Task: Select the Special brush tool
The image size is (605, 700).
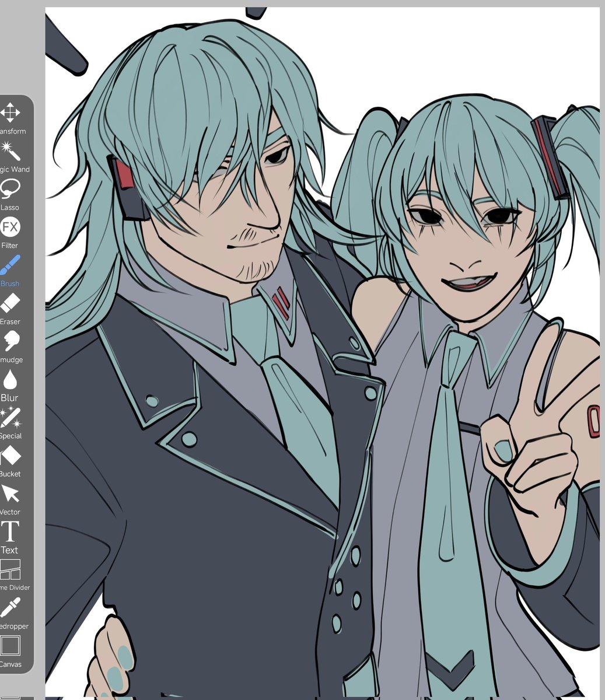Action: point(11,422)
